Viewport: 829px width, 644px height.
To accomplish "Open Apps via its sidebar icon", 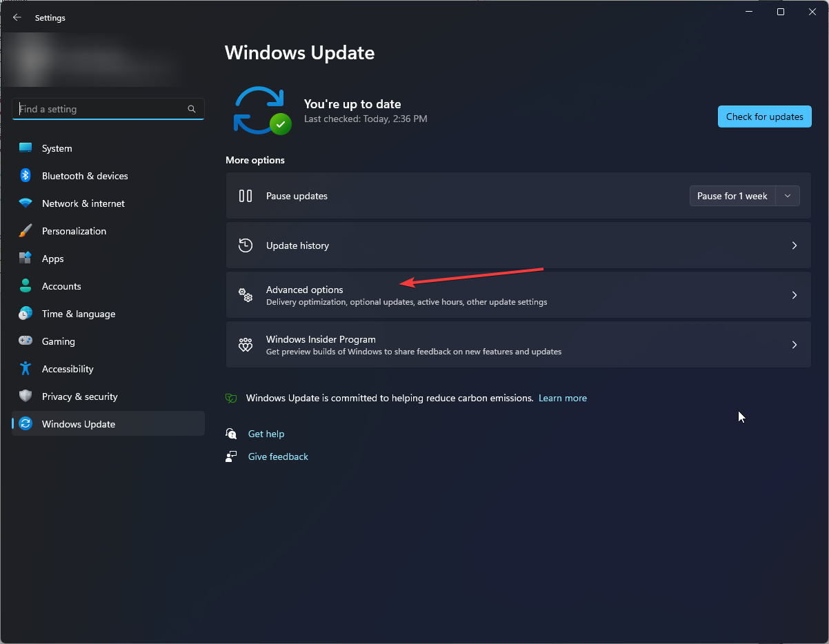I will click(x=25, y=259).
